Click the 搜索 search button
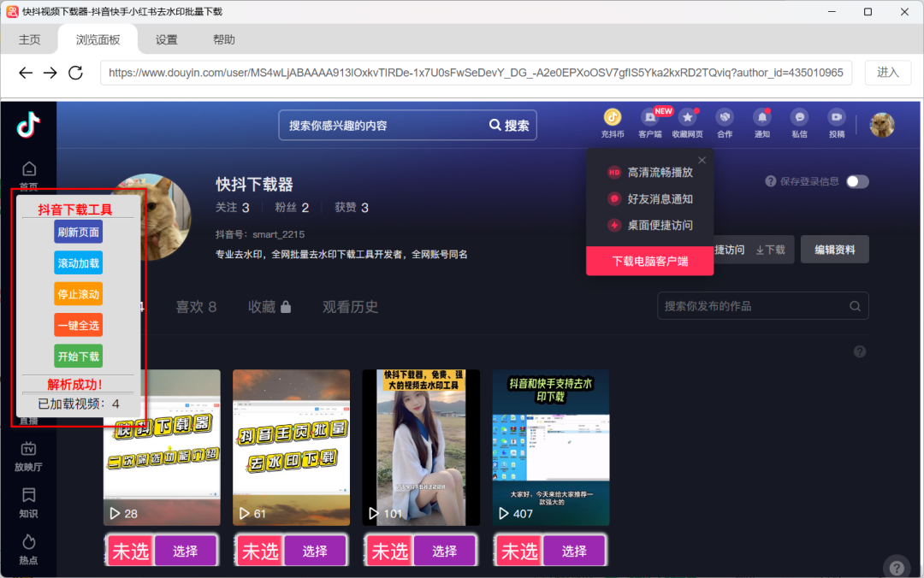Image resolution: width=924 pixels, height=578 pixels. tap(510, 125)
